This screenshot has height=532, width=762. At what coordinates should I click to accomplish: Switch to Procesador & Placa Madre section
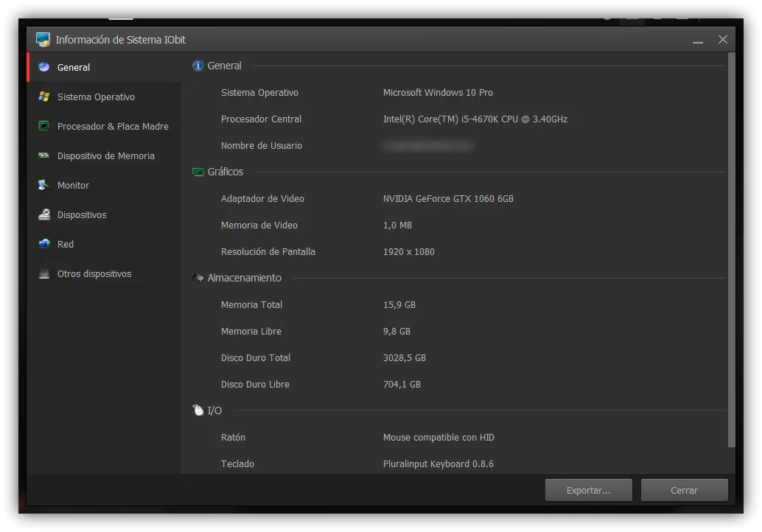pos(104,126)
